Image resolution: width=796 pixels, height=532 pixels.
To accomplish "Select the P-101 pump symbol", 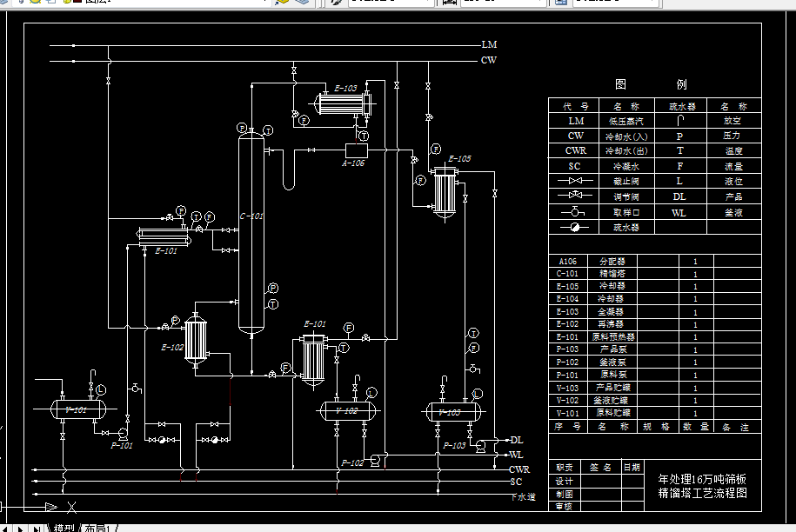I will (x=123, y=434).
